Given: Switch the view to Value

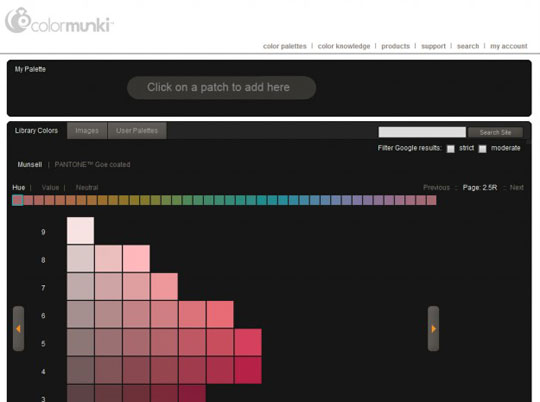Looking at the screenshot, I should point(50,187).
